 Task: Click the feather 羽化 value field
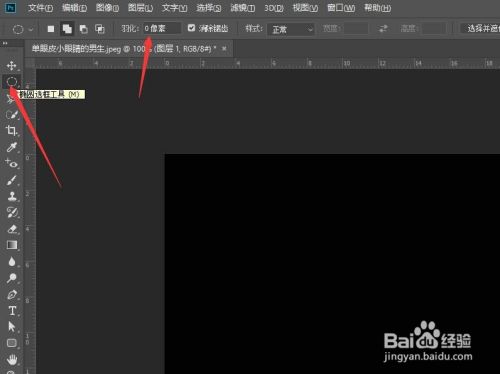click(x=162, y=29)
